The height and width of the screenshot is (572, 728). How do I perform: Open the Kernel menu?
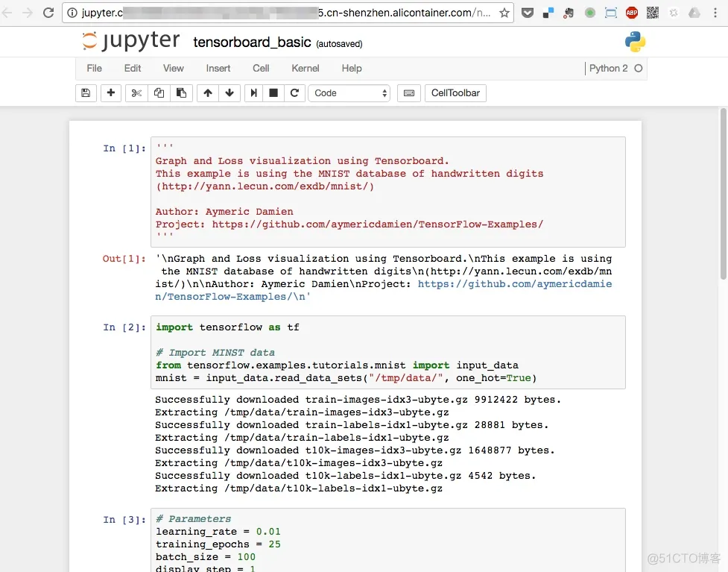[306, 69]
